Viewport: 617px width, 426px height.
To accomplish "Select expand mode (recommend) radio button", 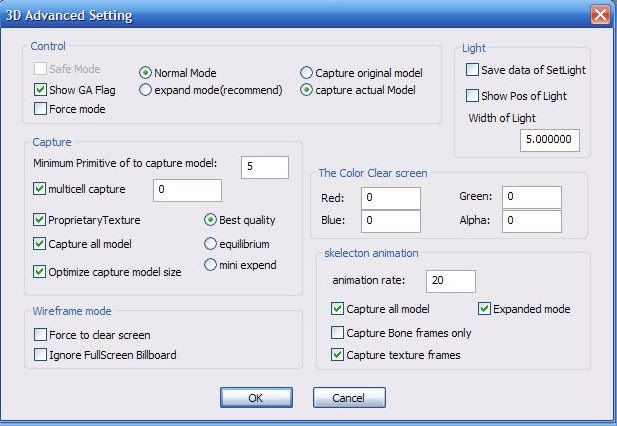I will point(146,90).
